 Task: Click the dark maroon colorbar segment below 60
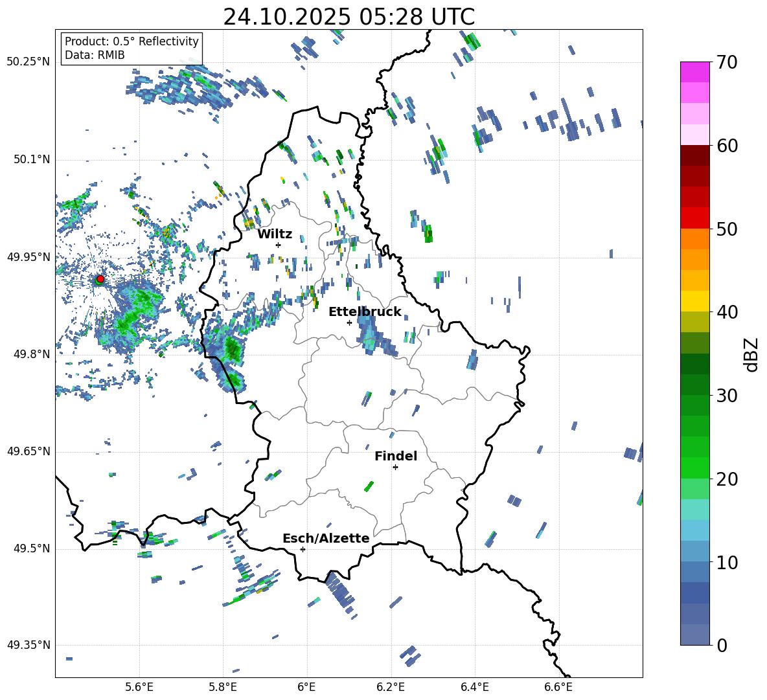(x=695, y=155)
